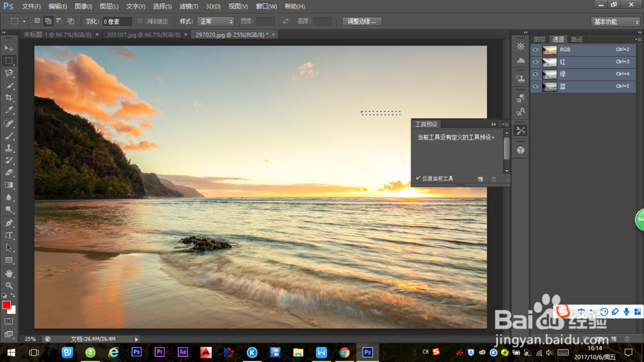The height and width of the screenshot is (362, 644).
Task: Open the tool presets panel icon
Action: (521, 131)
